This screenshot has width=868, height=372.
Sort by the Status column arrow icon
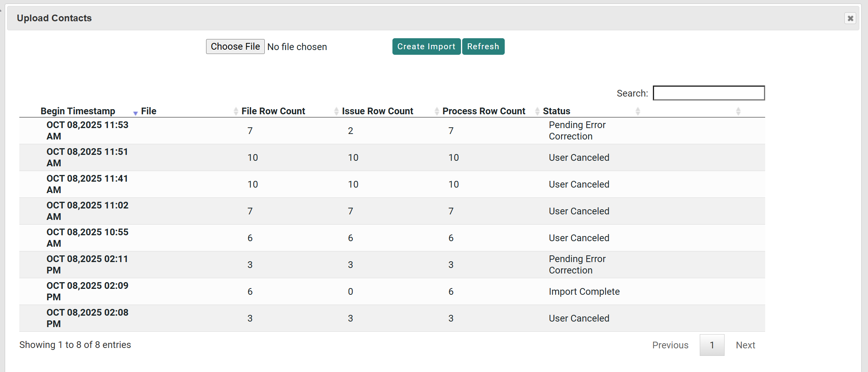pyautogui.click(x=638, y=112)
